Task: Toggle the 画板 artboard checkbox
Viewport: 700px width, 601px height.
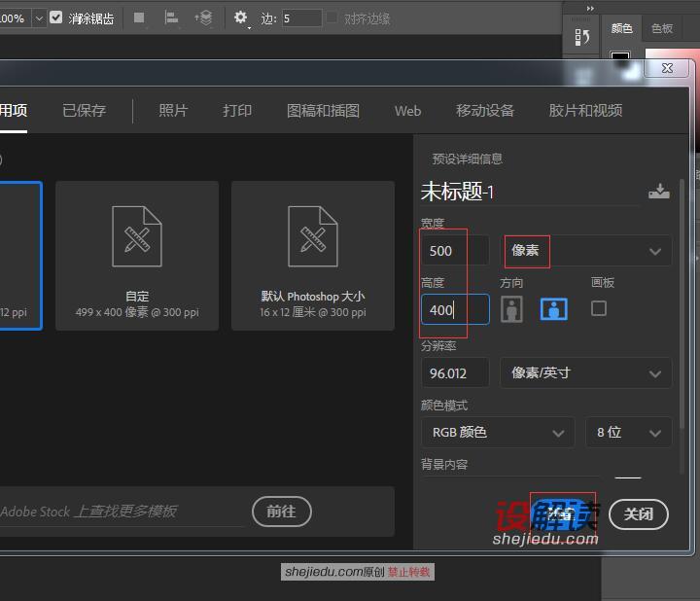Action: pos(599,308)
